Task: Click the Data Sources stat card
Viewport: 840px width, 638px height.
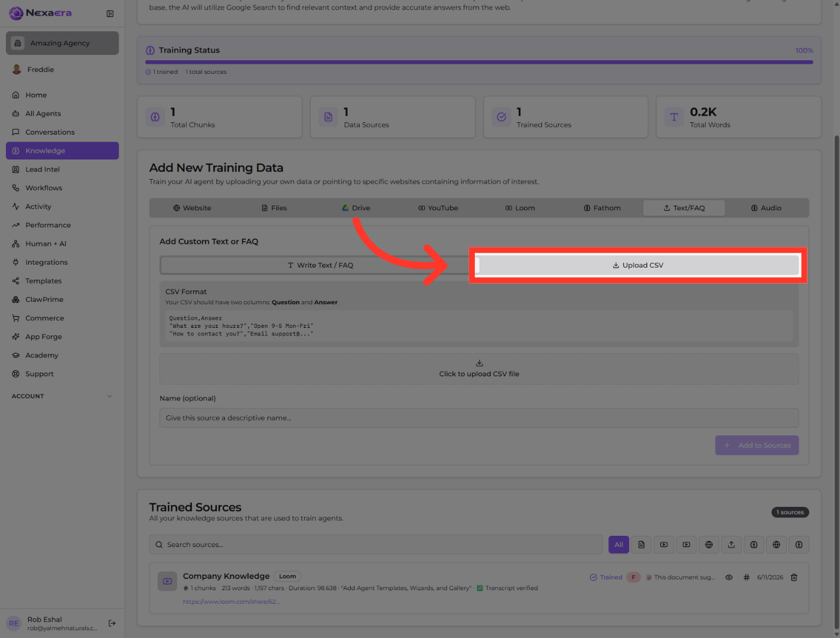Action: pyautogui.click(x=393, y=117)
